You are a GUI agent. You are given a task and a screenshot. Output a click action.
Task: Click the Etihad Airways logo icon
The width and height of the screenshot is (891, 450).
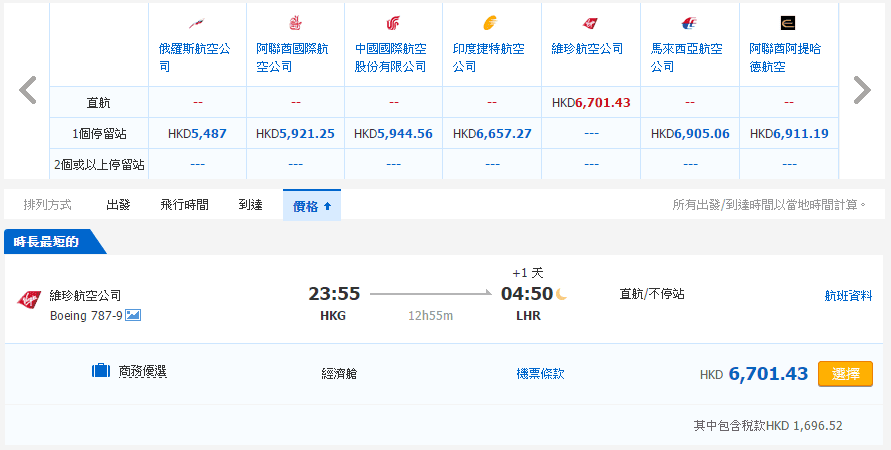pyautogui.click(x=787, y=23)
